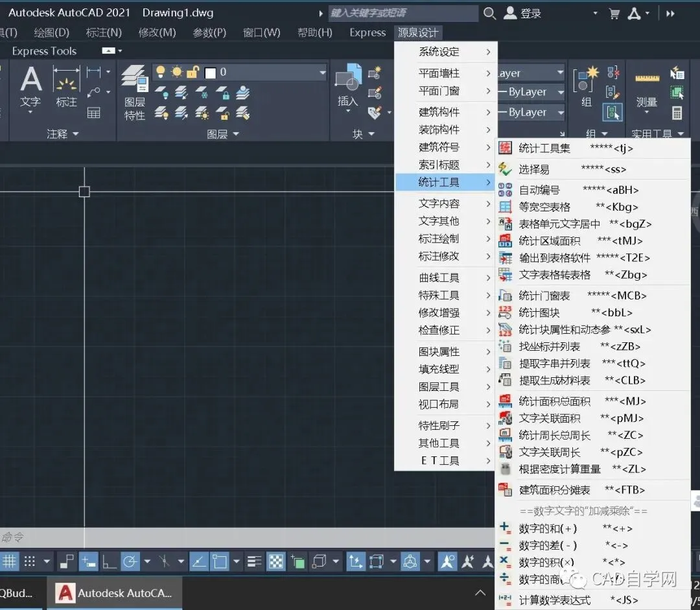Click the 标注 dimension tool icon
This screenshot has width=700, height=610.
coord(66,87)
